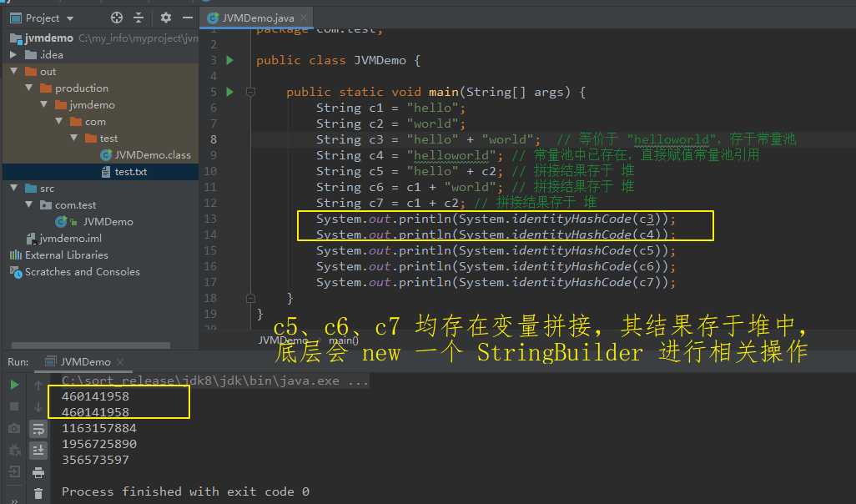Expand more Run toolbar actions chevron
The width and height of the screenshot is (856, 504).
[15, 500]
